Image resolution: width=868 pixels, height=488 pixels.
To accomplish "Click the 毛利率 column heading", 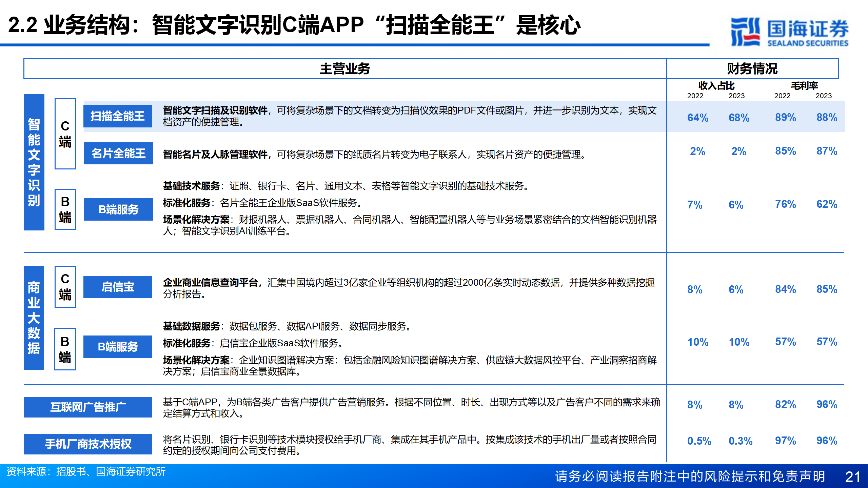I will click(804, 85).
